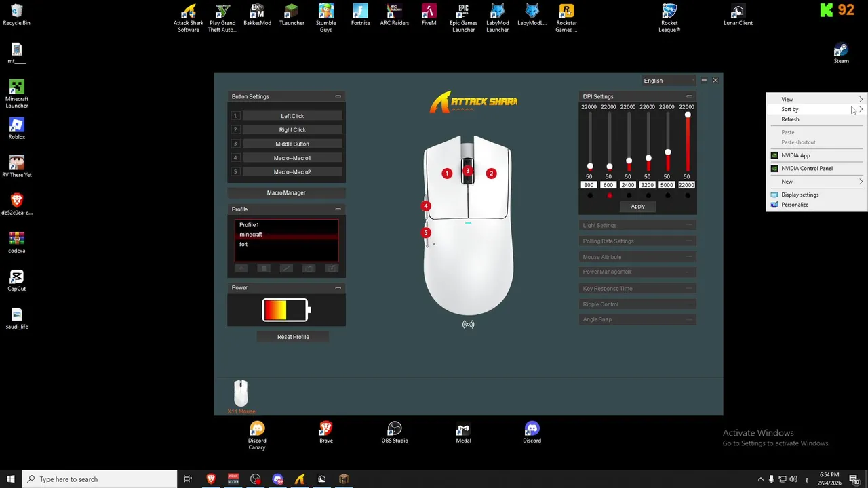The image size is (868, 488).
Task: Choose Refresh in the context menu
Action: pos(816,119)
